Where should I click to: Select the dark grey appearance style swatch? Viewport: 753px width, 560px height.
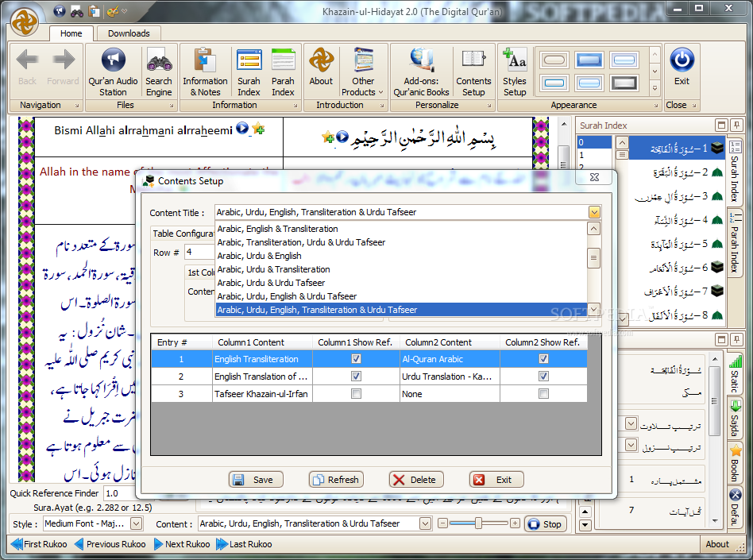click(x=624, y=83)
